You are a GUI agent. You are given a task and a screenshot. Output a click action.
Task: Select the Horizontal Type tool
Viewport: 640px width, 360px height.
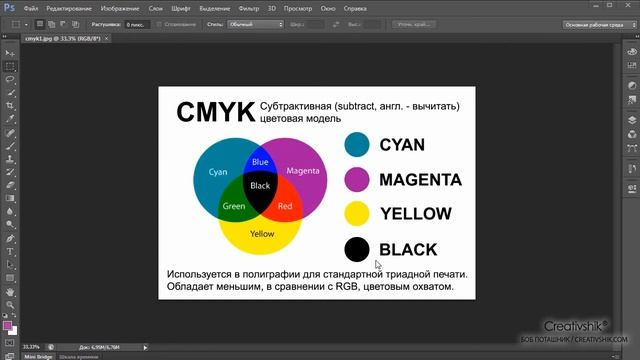(10, 251)
